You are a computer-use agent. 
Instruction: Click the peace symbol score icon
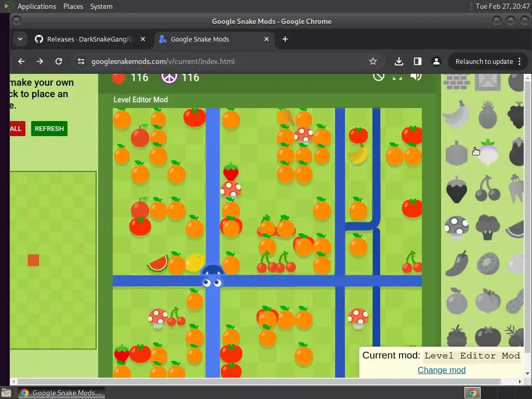click(169, 78)
